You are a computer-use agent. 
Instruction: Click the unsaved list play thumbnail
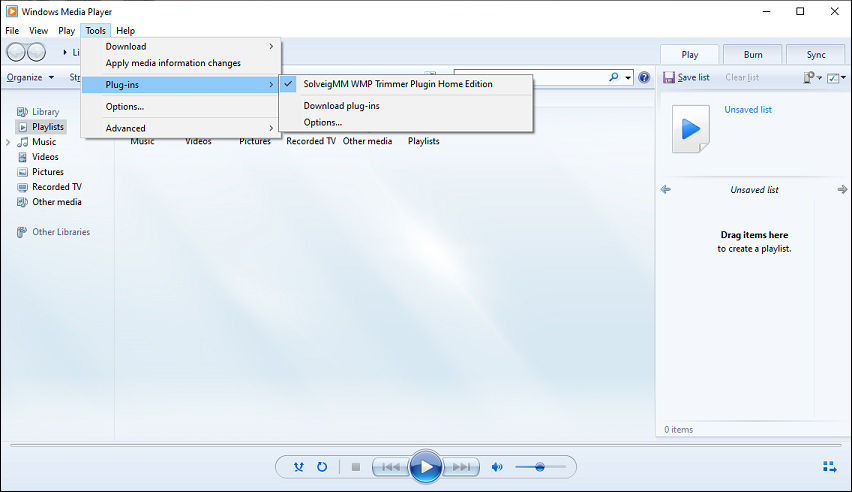click(691, 129)
